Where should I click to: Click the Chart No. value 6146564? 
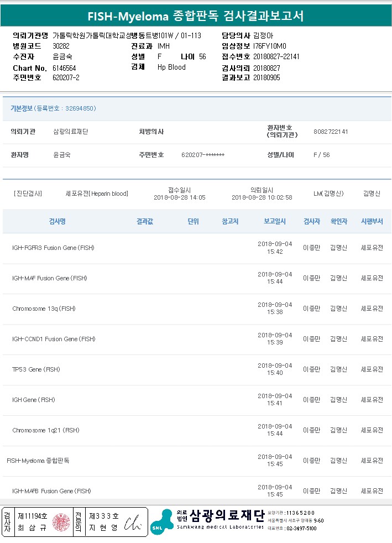pos(64,67)
